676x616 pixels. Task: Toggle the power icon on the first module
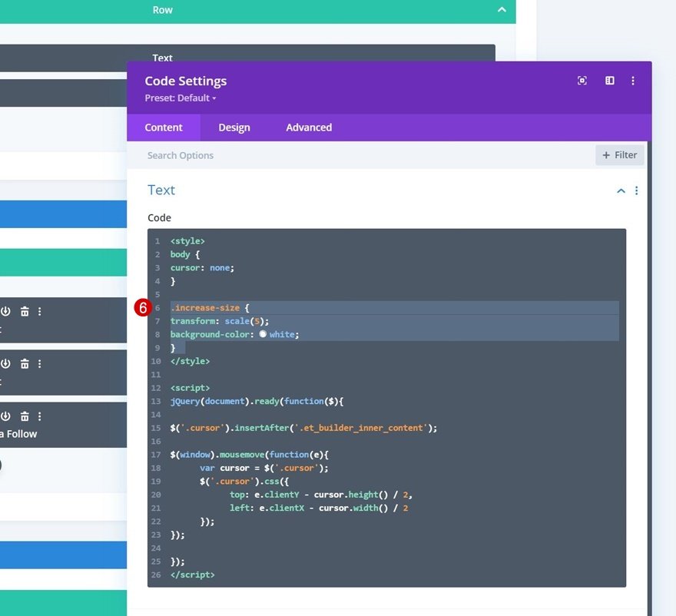(x=5, y=311)
